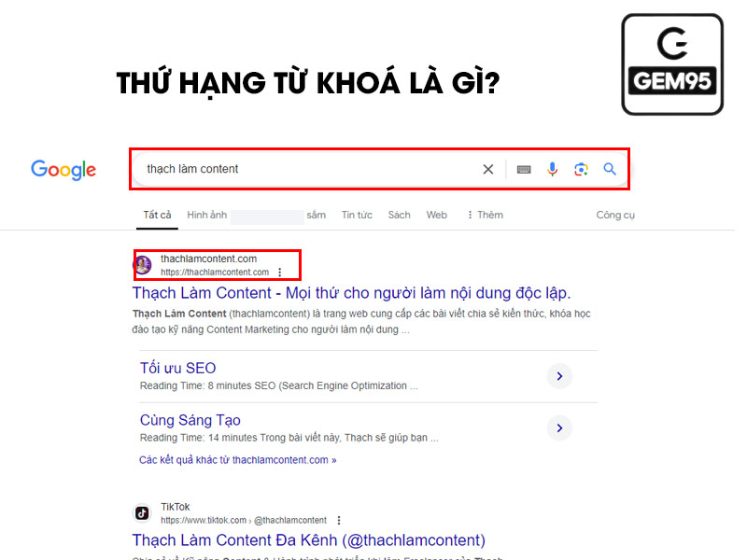
Task: Open the Công cụ tools button
Action: 615,215
